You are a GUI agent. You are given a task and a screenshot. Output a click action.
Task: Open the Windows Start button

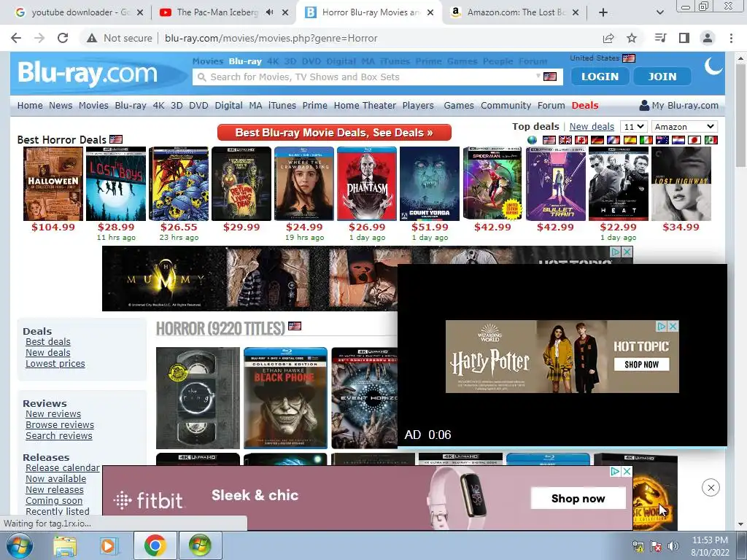pos(19,545)
